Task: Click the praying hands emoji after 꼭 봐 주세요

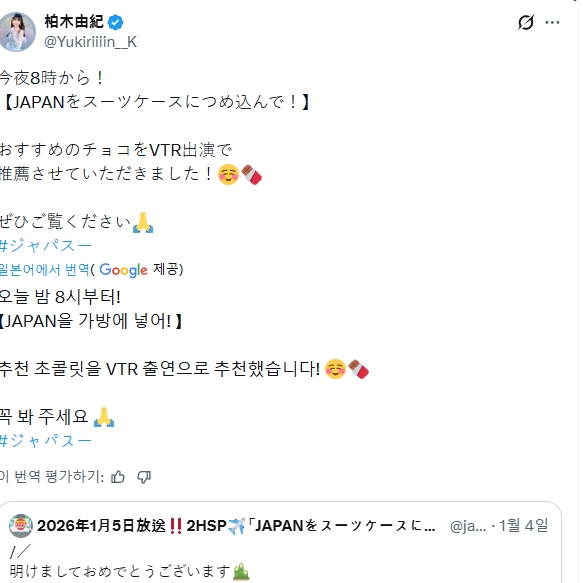Action: point(104,417)
